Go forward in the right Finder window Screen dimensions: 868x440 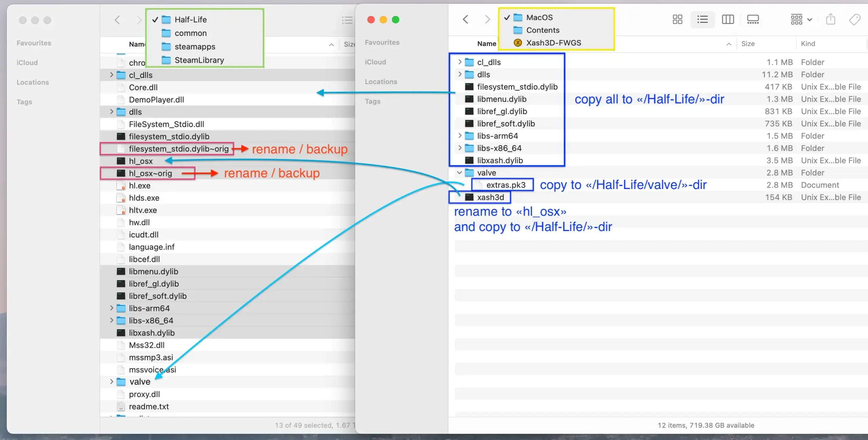(487, 19)
